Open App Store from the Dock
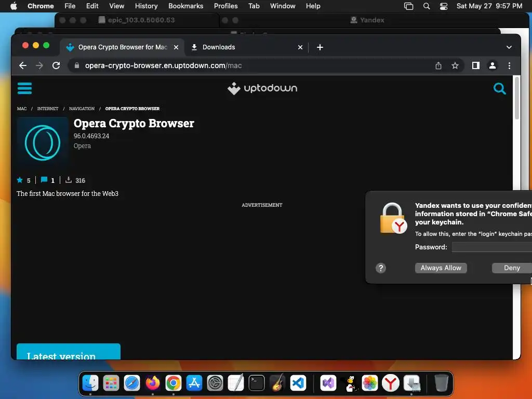The width and height of the screenshot is (532, 399). click(x=194, y=383)
